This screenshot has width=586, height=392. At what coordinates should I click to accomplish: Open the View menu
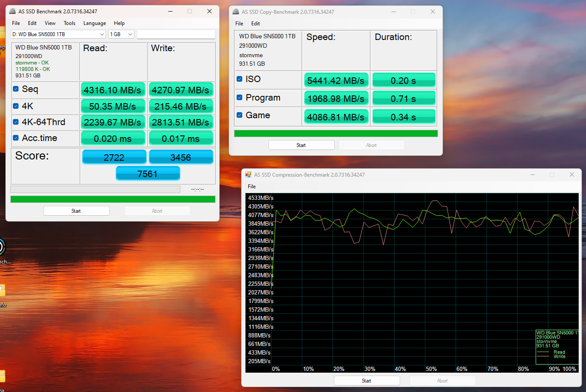click(x=50, y=23)
